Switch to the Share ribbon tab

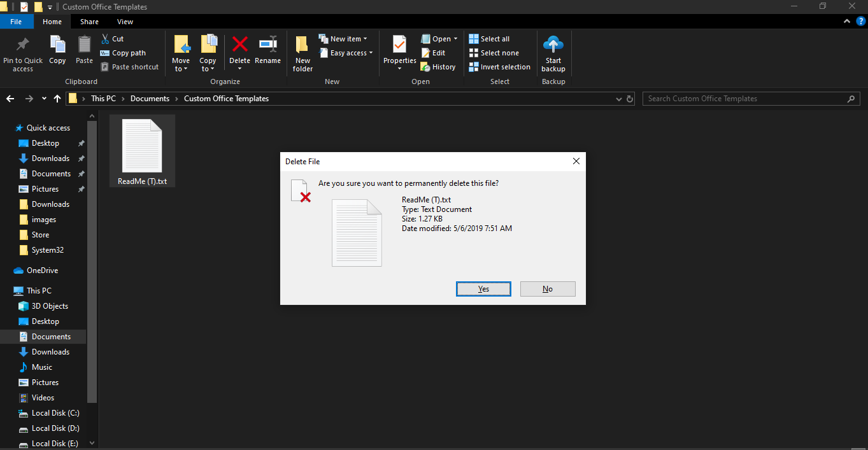click(89, 22)
